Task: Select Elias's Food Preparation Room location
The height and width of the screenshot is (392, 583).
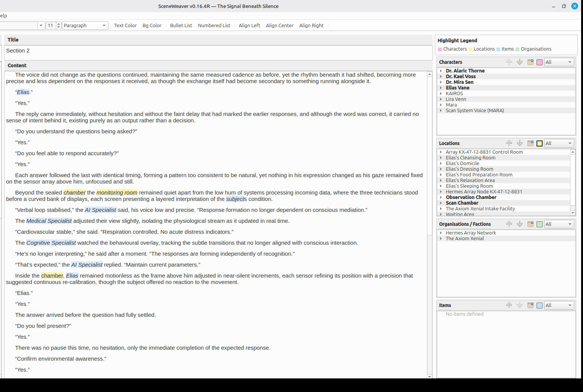Action: pos(504,174)
